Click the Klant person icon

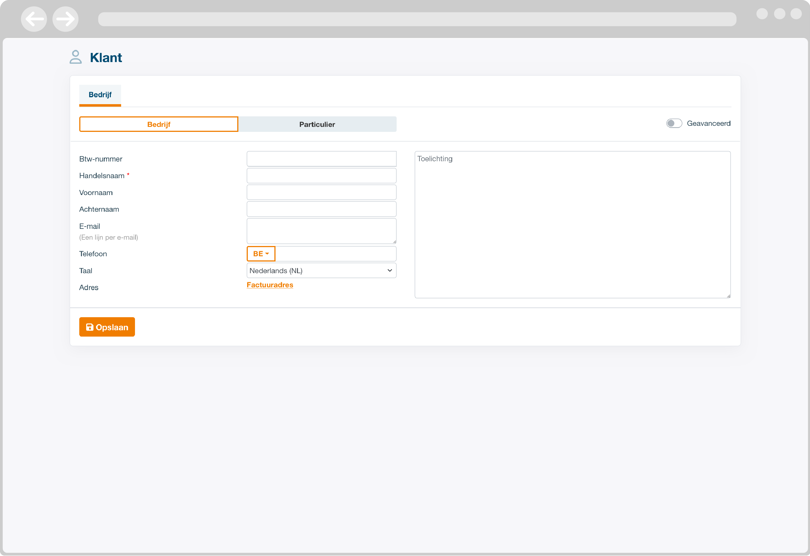tap(76, 58)
